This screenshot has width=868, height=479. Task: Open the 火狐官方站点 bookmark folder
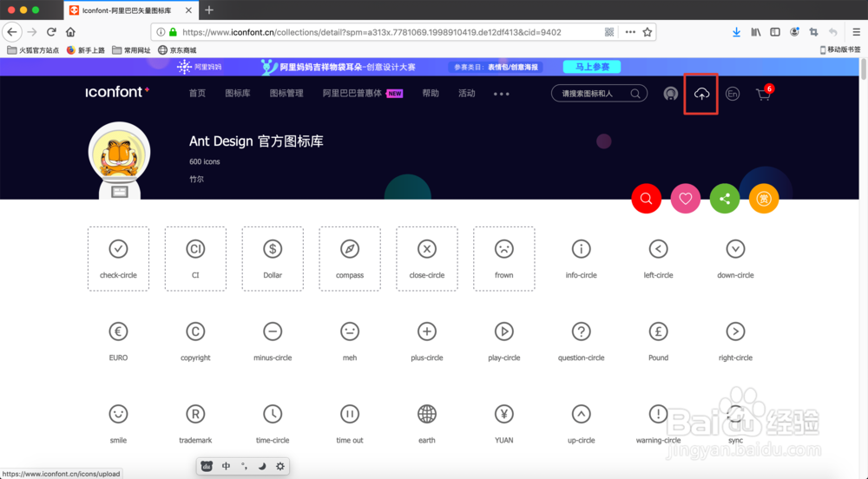[x=33, y=50]
